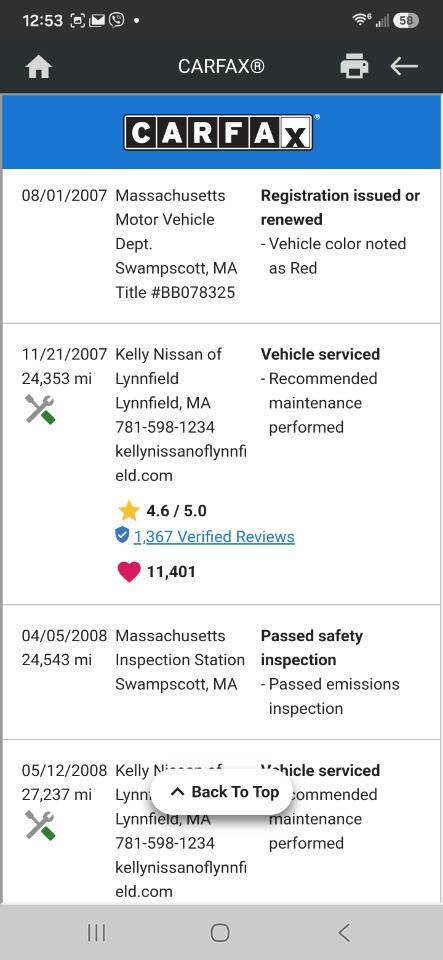Tap the Android home circle button
This screenshot has height=960, width=443.
220,932
